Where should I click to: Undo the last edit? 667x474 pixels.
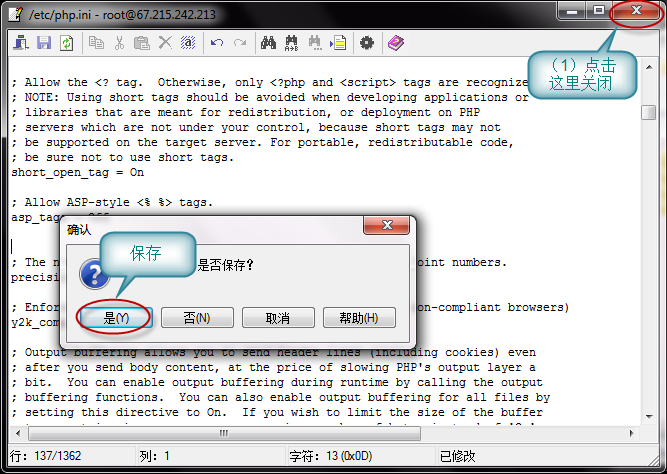point(217,43)
